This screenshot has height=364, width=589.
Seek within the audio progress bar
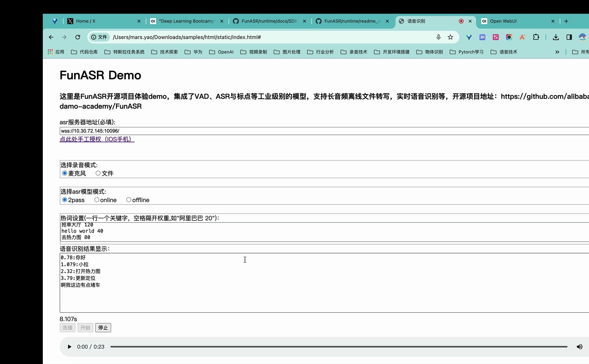click(339, 347)
